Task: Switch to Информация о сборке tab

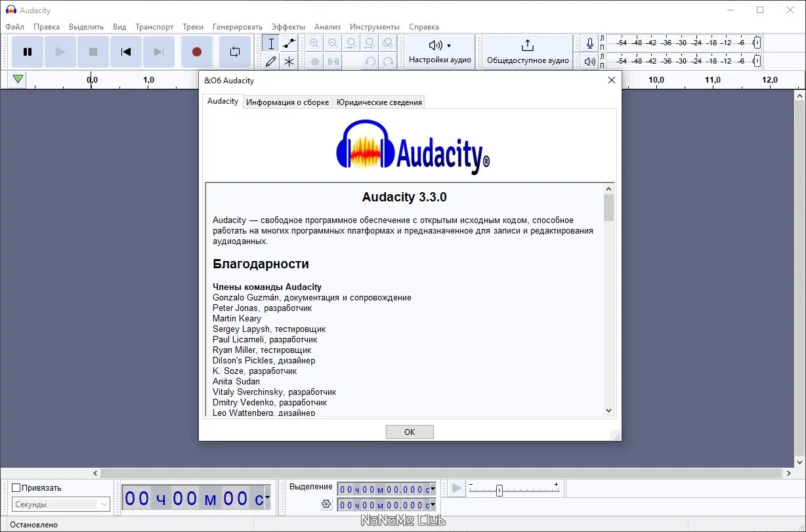Action: [x=287, y=102]
